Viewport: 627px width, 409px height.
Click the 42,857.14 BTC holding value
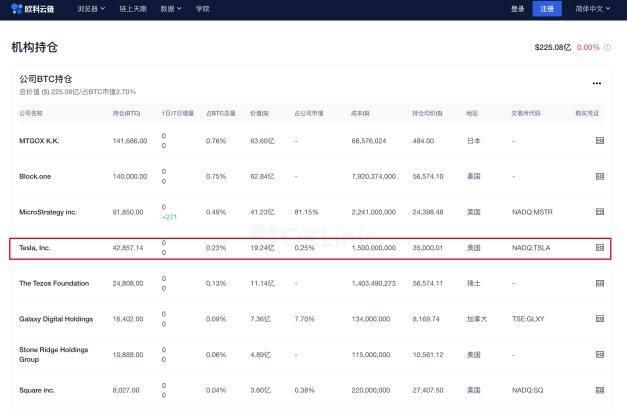128,247
